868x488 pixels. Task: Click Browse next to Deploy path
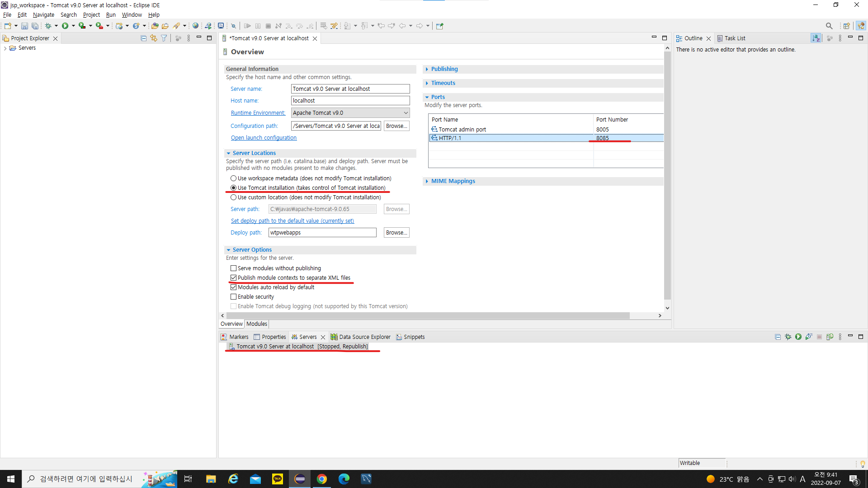[396, 233]
